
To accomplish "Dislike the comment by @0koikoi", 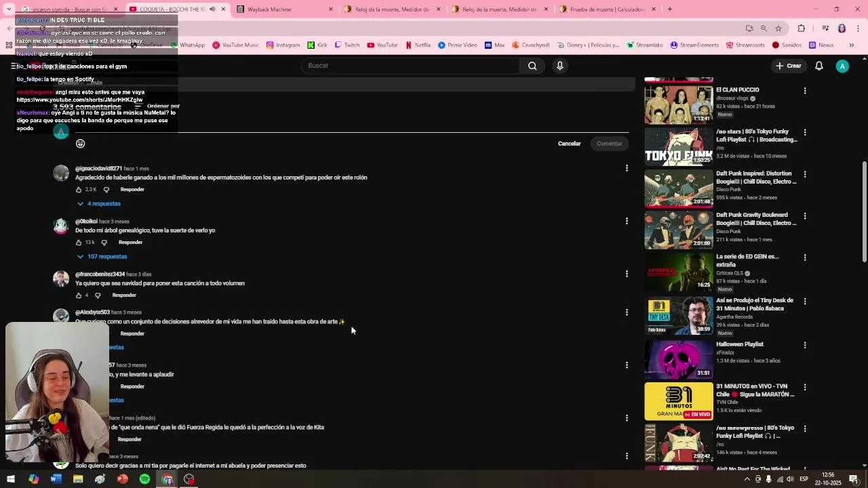I will click(x=104, y=243).
